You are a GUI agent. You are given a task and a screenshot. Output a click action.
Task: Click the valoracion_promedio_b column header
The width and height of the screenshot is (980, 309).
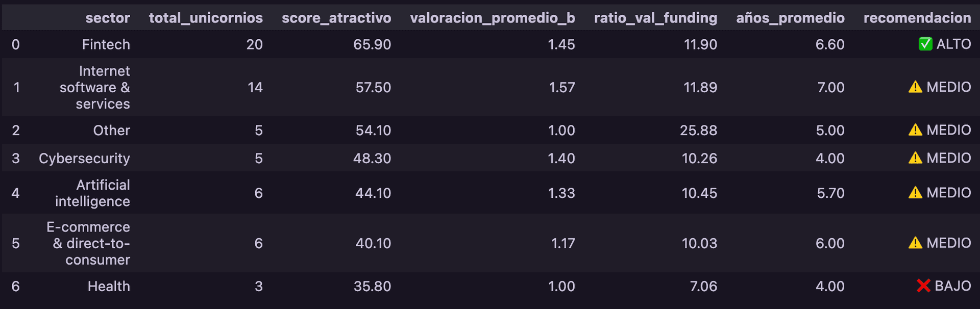[492, 18]
